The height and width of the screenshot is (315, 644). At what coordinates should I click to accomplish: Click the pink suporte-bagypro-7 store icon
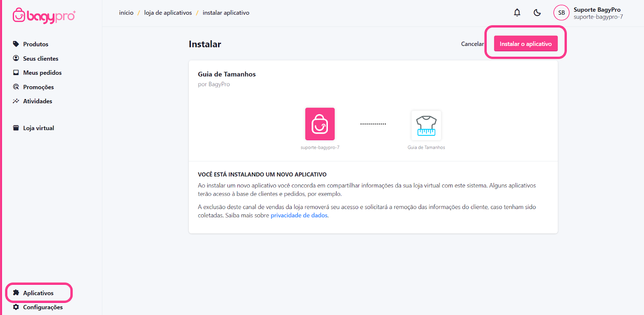[320, 124]
